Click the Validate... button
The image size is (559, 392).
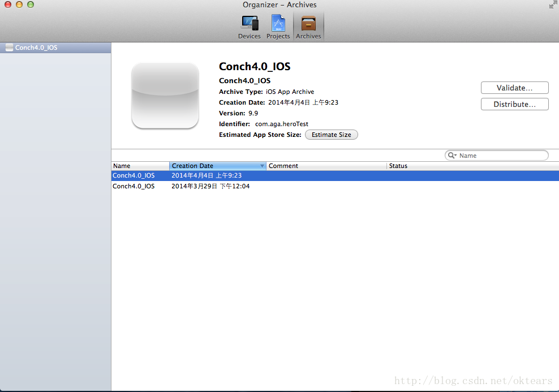(x=514, y=88)
